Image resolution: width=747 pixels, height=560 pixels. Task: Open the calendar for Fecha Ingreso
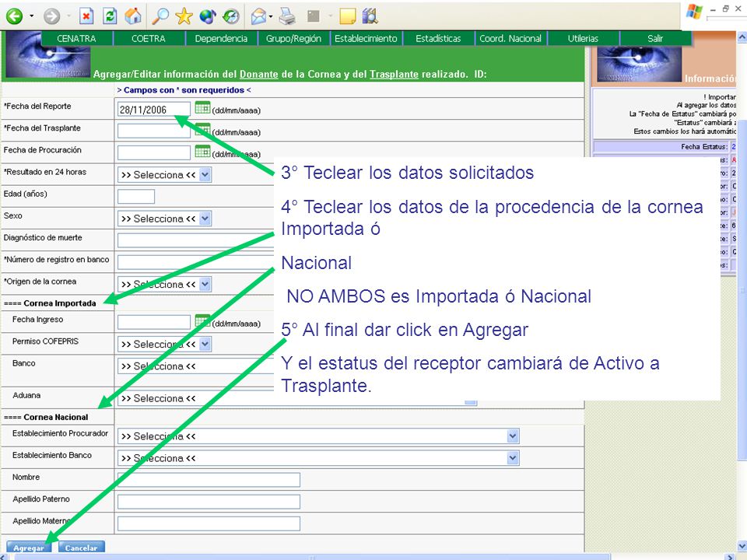tap(202, 321)
